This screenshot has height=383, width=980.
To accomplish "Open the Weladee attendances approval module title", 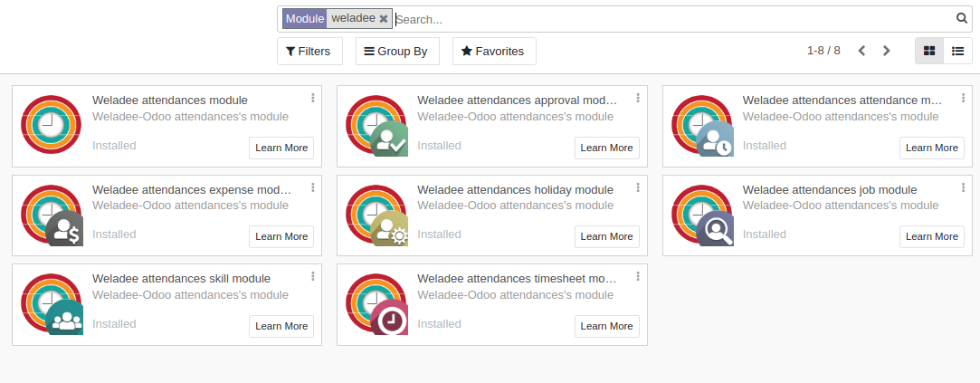I will [517, 101].
